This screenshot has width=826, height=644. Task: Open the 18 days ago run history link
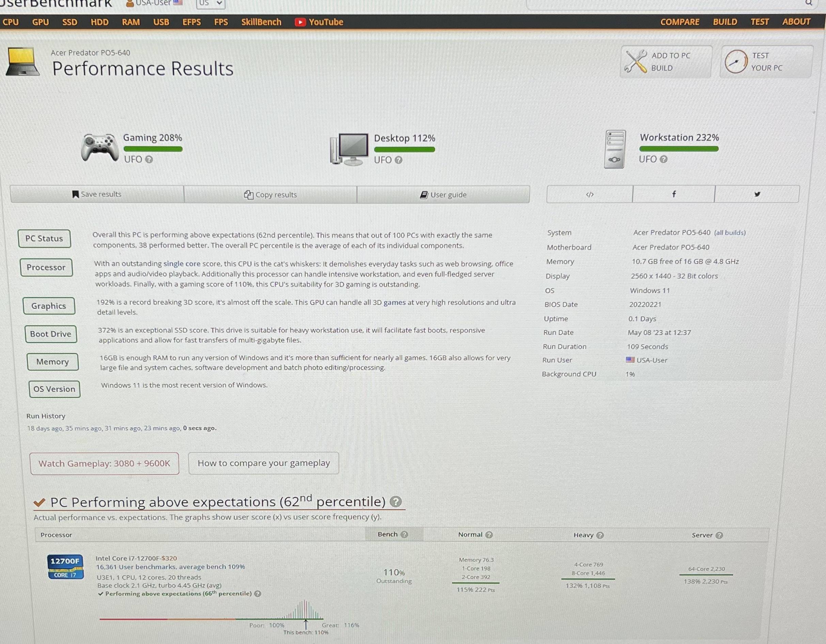pos(44,428)
